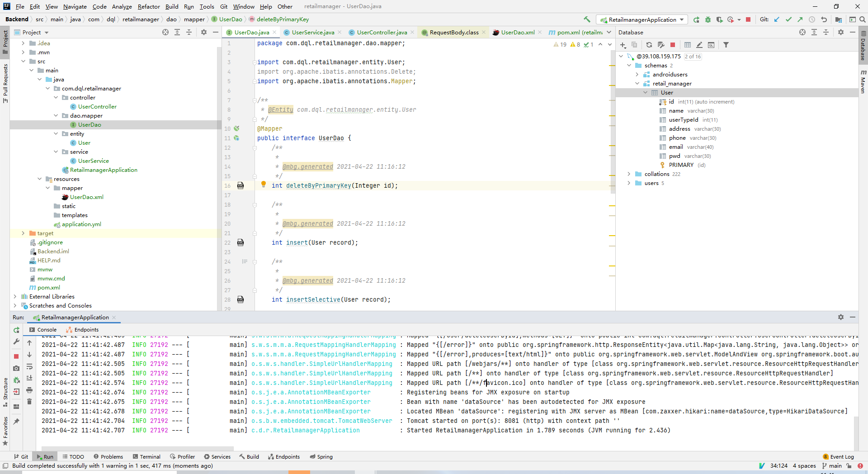Open Search Everywhere magnifier icon
This screenshot has width=868, height=474.
(862, 19)
